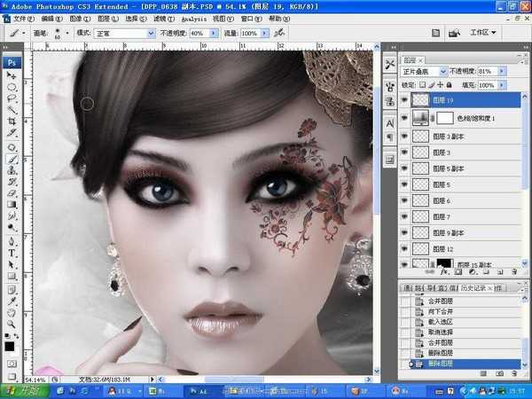Hide layer 图层 19 with eye icon
The width and height of the screenshot is (532, 399).
click(x=406, y=101)
